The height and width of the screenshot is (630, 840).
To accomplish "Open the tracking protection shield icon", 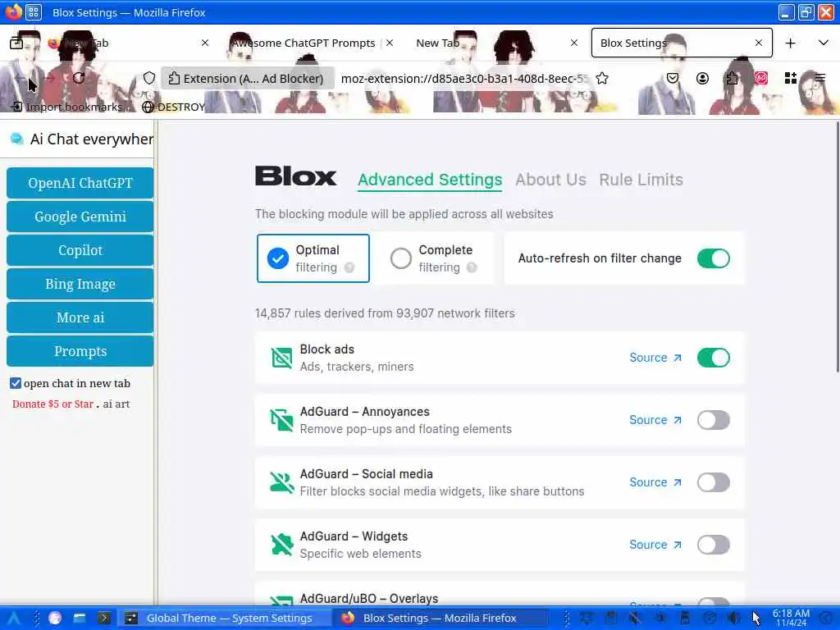I will coord(149,78).
